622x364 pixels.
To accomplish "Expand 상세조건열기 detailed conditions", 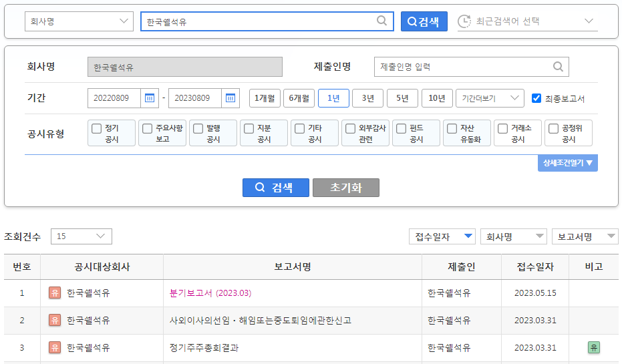I will [x=568, y=163].
